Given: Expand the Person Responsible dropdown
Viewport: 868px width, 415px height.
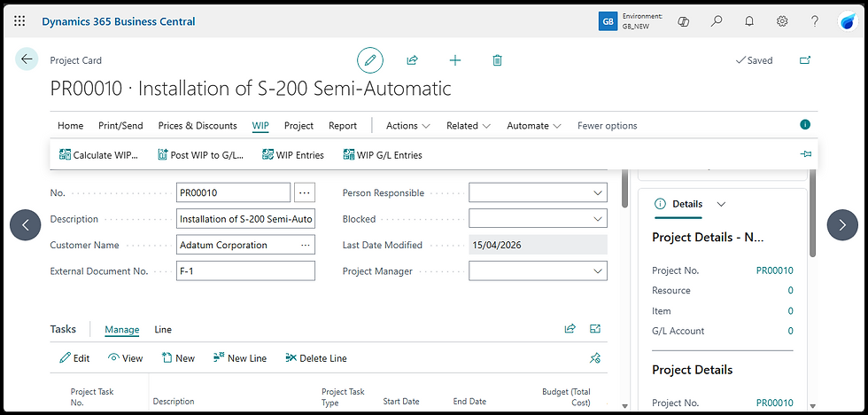Looking at the screenshot, I should 597,192.
